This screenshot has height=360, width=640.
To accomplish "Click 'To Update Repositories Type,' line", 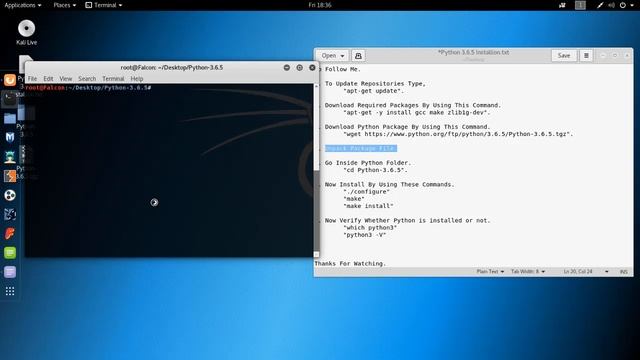I will click(375, 83).
